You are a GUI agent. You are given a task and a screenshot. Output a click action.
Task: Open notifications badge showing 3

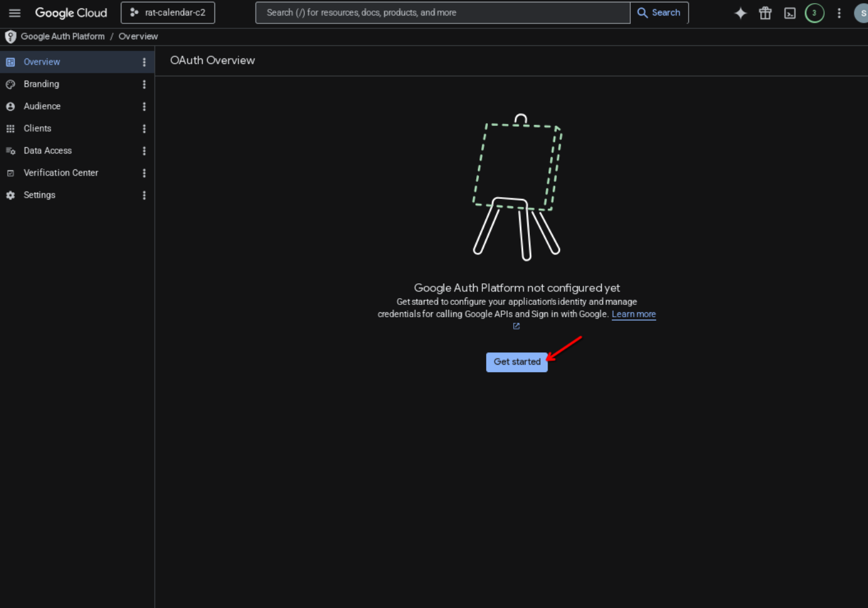[x=814, y=13]
